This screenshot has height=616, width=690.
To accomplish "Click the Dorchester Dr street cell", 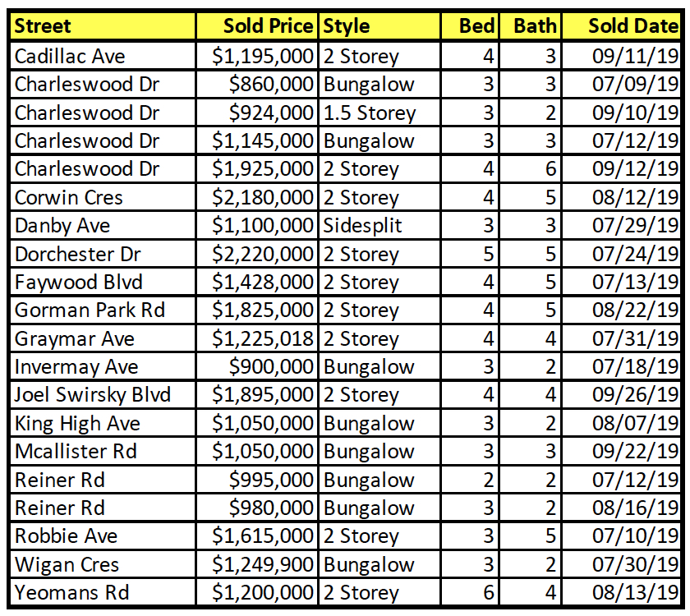I will (103, 254).
